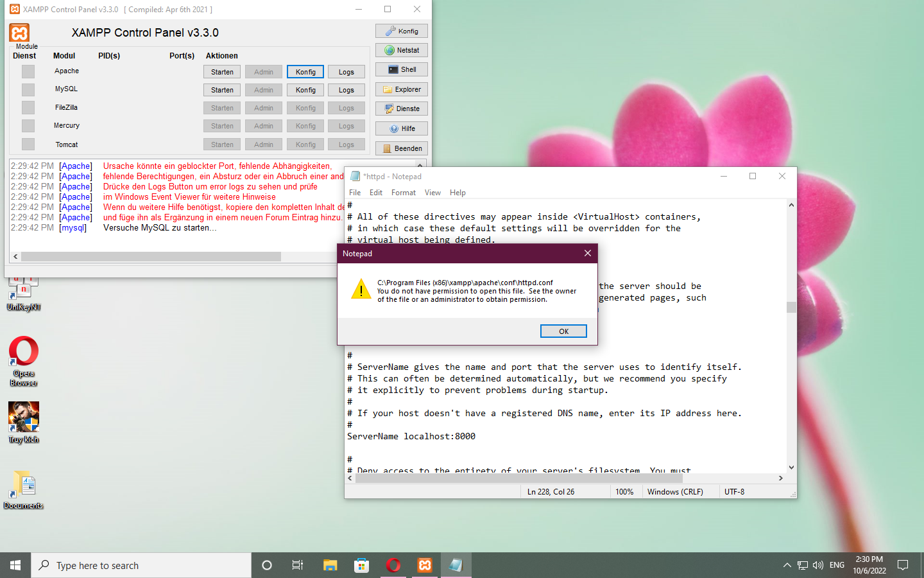Open the Opera Browser desktop shortcut
The height and width of the screenshot is (578, 924).
[24, 361]
